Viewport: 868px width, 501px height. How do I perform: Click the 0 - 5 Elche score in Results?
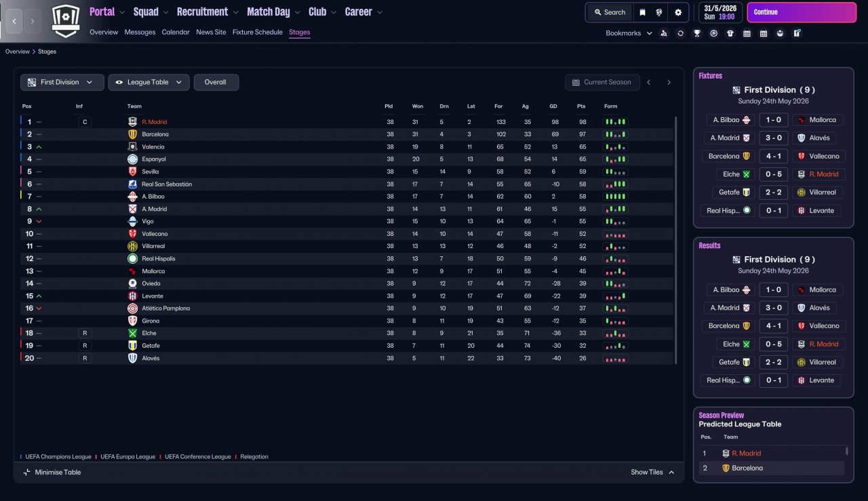774,344
